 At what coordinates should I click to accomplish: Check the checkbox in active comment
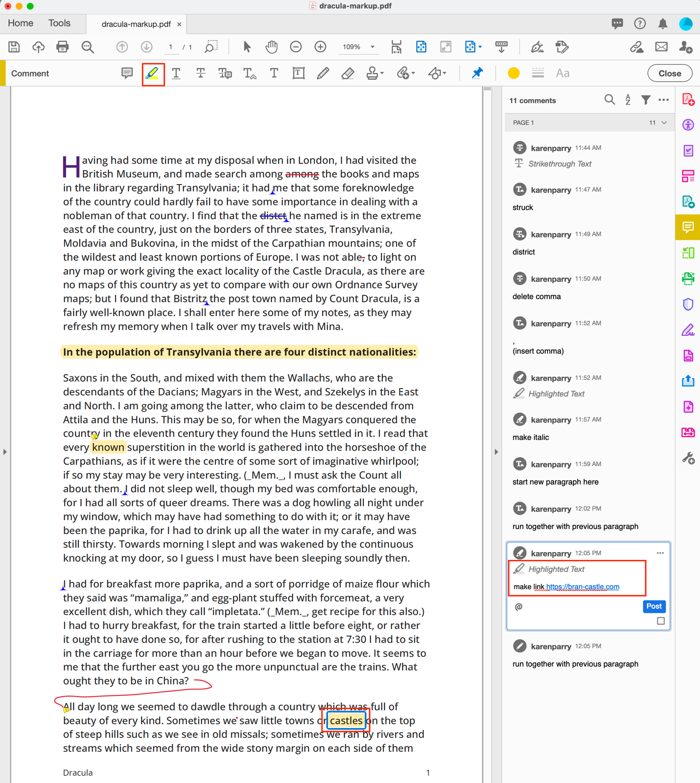(660, 621)
